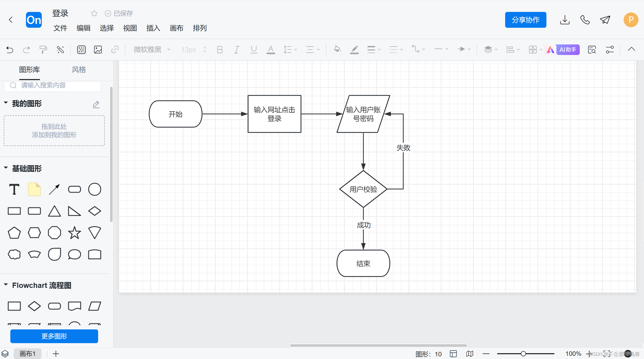Select the star shape in 基础图形
The image size is (644, 359).
[x=74, y=233]
